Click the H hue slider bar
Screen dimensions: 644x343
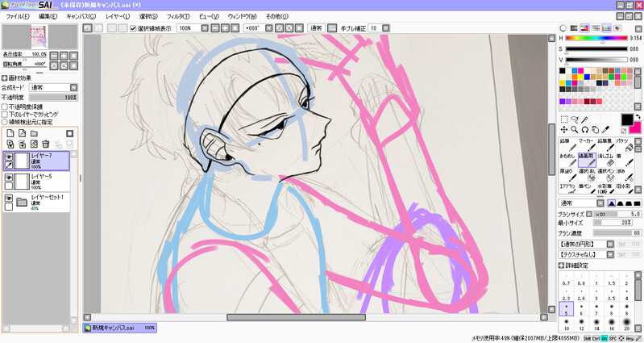click(596, 38)
